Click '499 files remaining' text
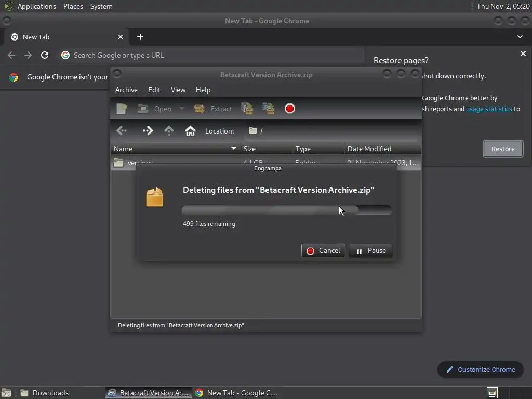532x399 pixels. [209, 224]
